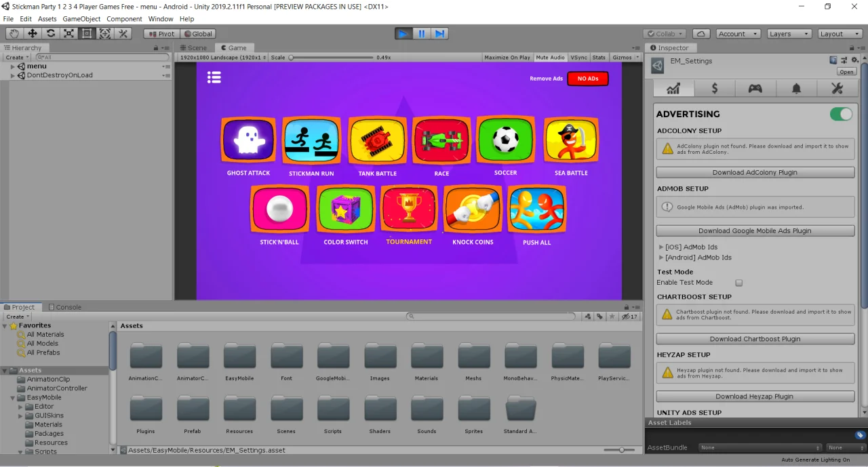868x467 pixels.
Task: Expand the menu scene in Hierarchy
Action: pos(13,66)
